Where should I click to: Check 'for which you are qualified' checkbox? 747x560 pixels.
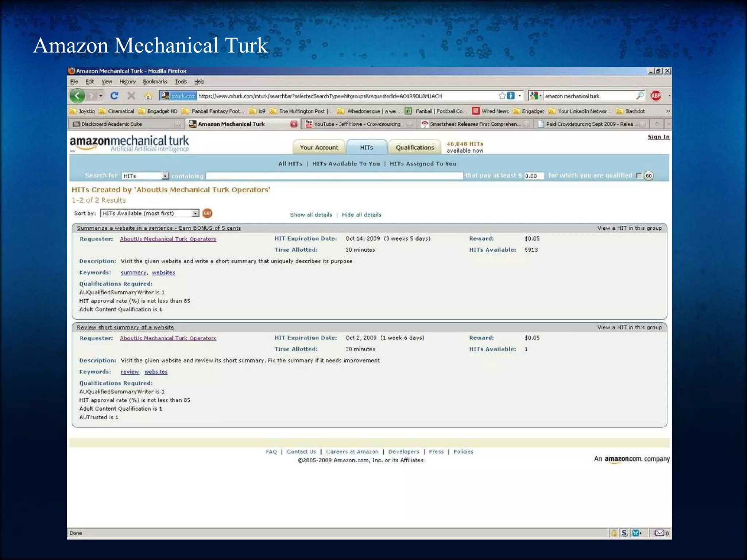coord(639,176)
